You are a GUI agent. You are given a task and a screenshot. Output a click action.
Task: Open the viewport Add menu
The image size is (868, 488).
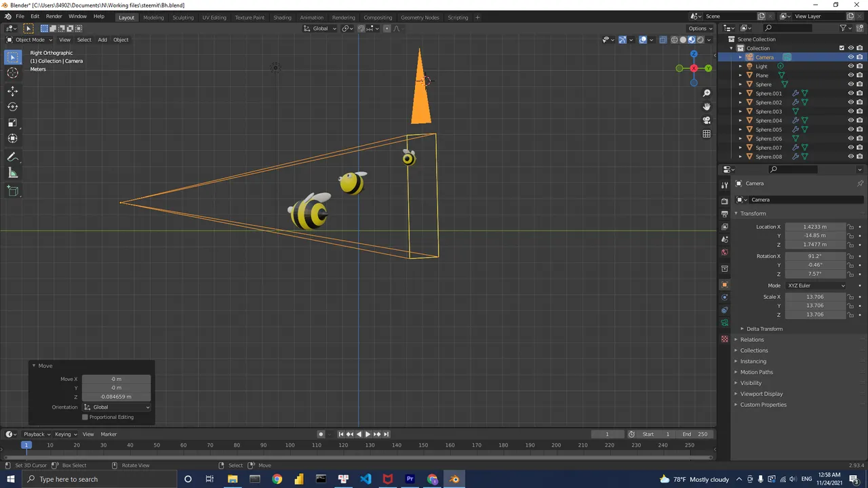[x=102, y=39]
